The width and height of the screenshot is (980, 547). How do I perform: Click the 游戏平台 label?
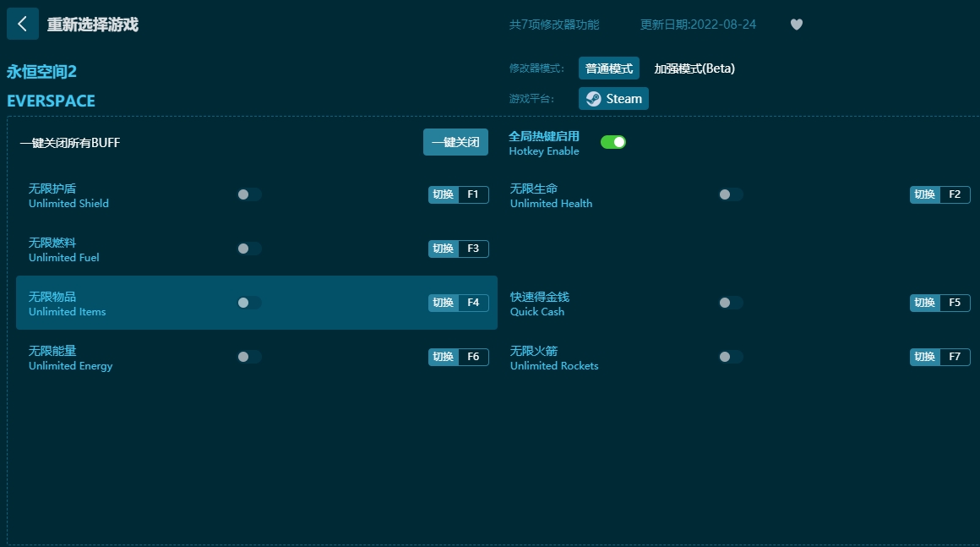(x=531, y=99)
